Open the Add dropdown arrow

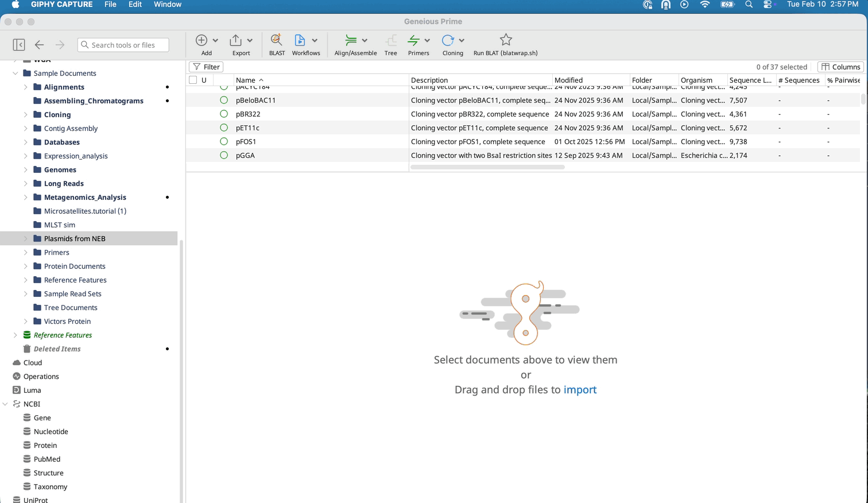coord(215,40)
